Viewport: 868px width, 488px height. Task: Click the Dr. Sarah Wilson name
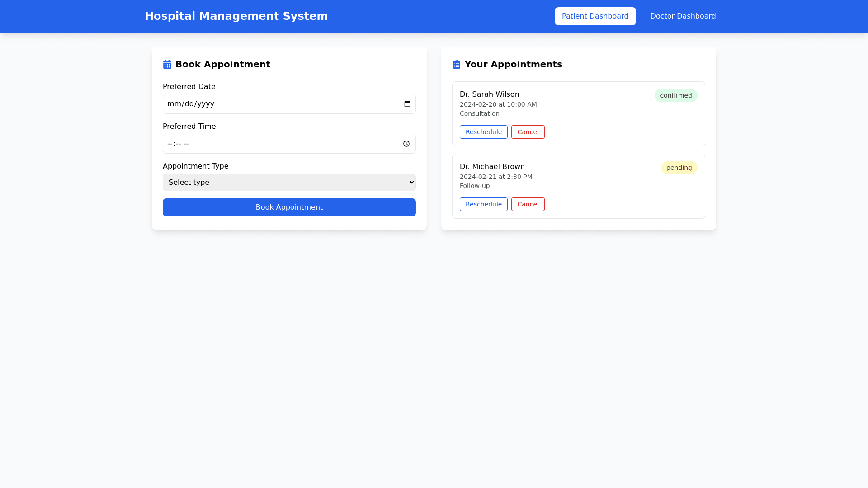point(489,94)
